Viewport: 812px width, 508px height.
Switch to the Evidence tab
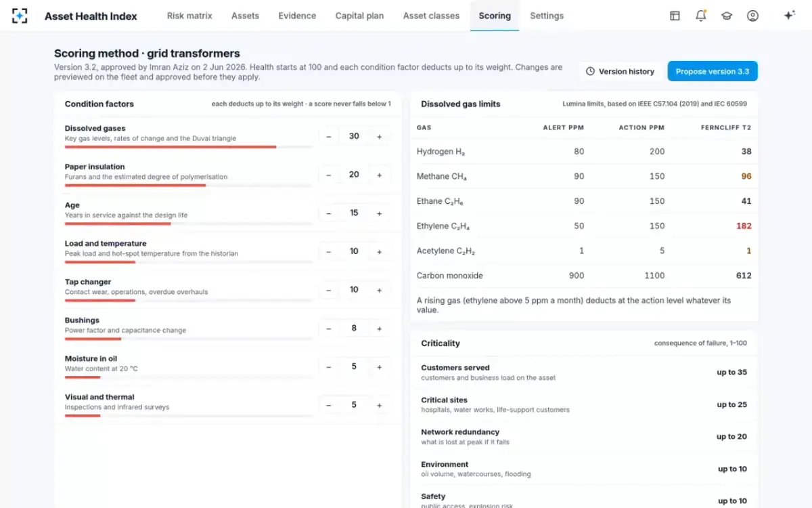297,16
